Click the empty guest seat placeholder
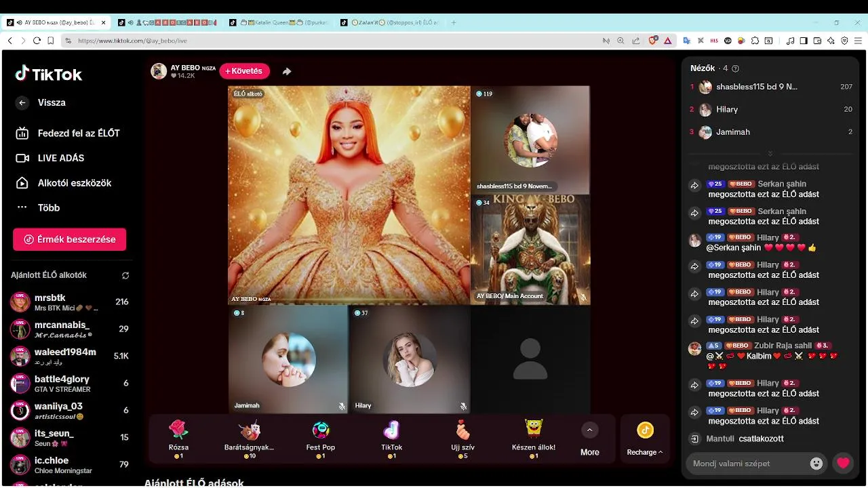Image resolution: width=868 pixels, height=488 pixels. click(530, 359)
